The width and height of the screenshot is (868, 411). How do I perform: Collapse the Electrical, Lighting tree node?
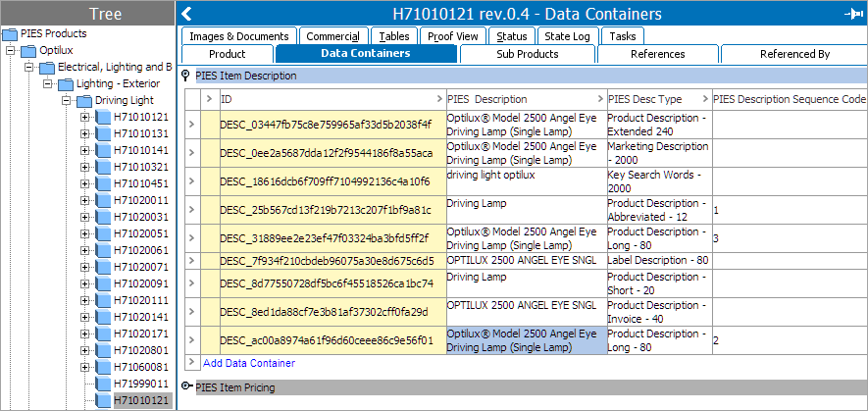pos(29,68)
